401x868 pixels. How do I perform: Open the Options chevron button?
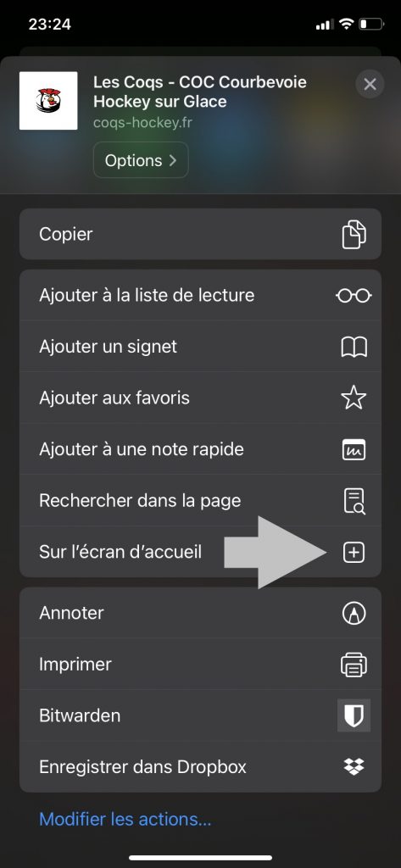point(141,160)
